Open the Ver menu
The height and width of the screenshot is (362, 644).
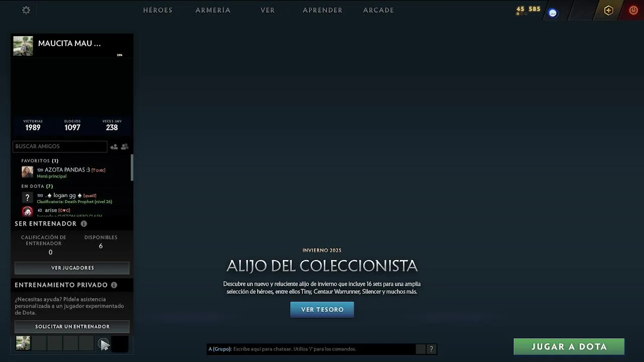tap(268, 10)
